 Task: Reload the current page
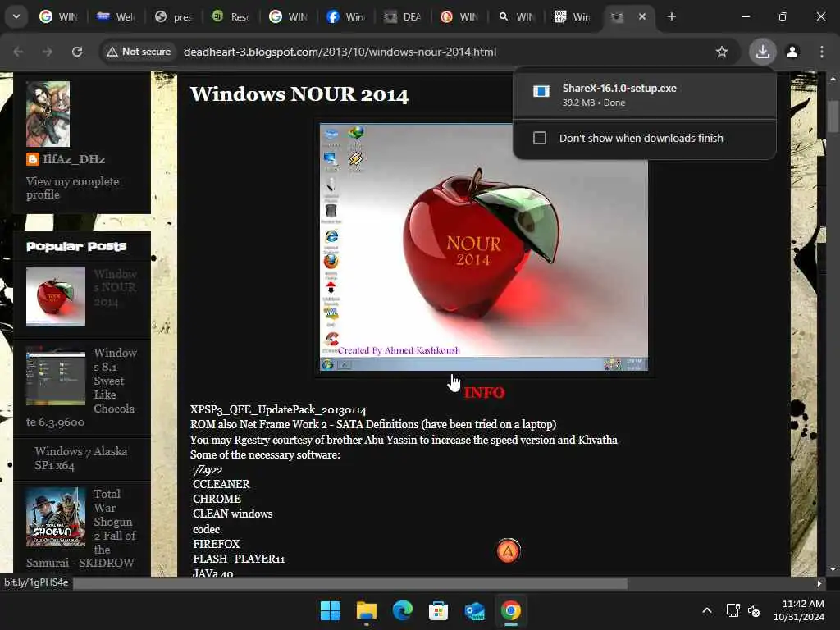coord(77,52)
